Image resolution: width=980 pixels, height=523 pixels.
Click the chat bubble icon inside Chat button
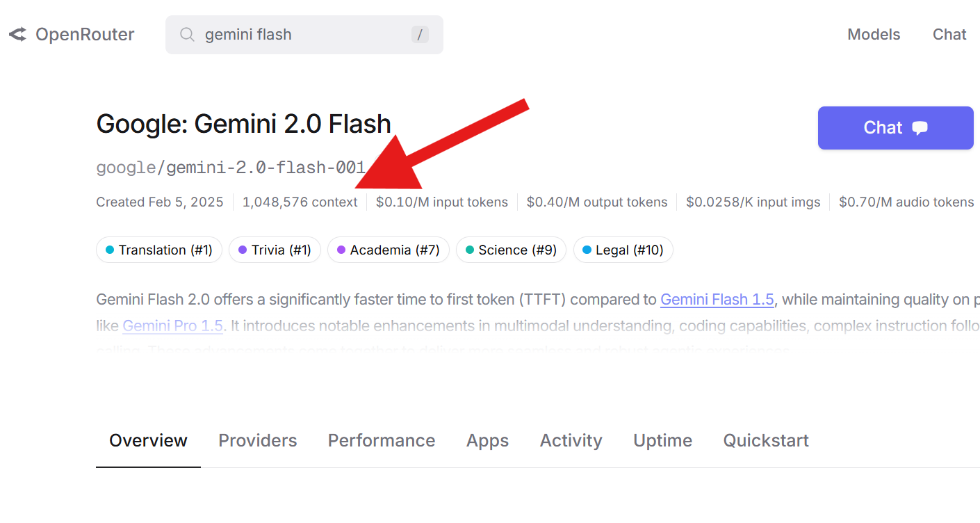pos(919,127)
